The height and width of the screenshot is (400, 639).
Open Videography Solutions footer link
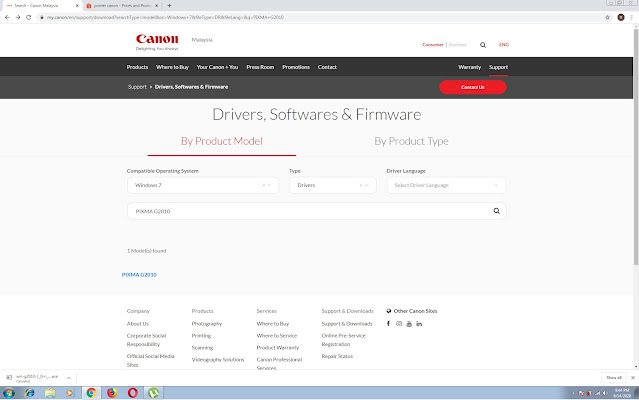point(218,360)
